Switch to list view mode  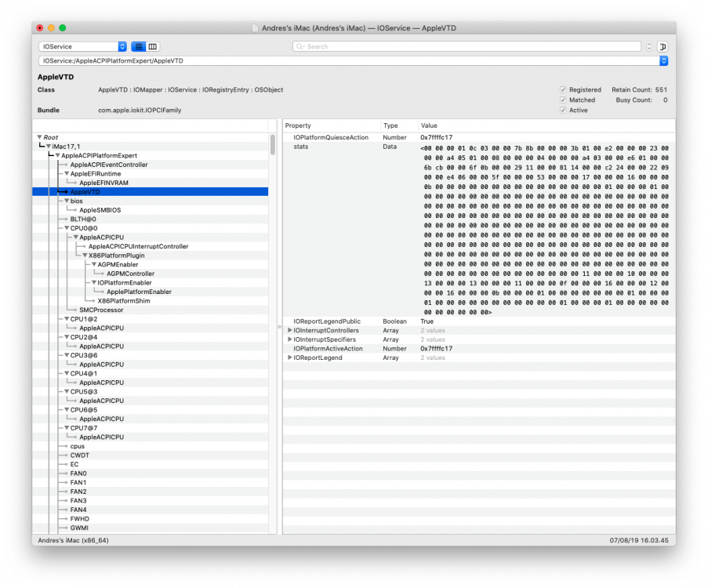139,46
